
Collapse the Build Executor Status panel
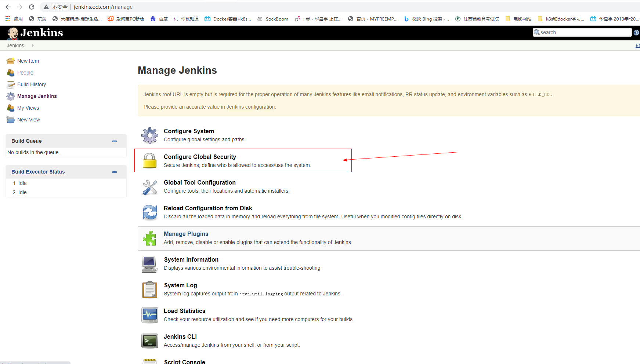click(x=115, y=172)
